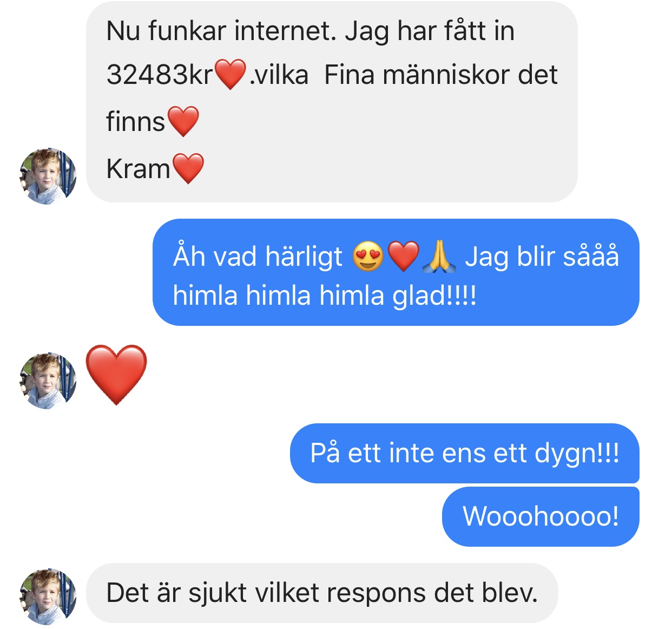Viewport: 672px width, 629px height.
Task: Tap 'Jag blir såååå' text in the blue bubble
Action: 542,257
